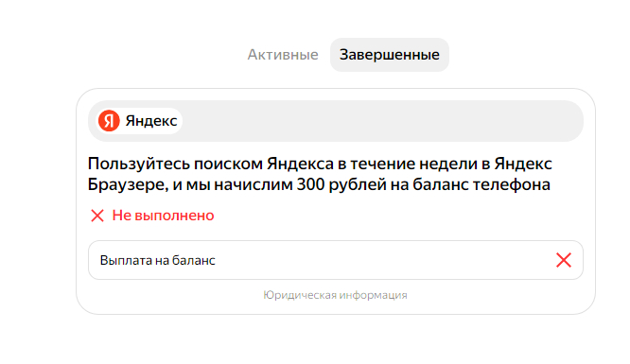Click headline line starting with Пользуйтесь поиском
The height and width of the screenshot is (364, 630).
(x=320, y=164)
